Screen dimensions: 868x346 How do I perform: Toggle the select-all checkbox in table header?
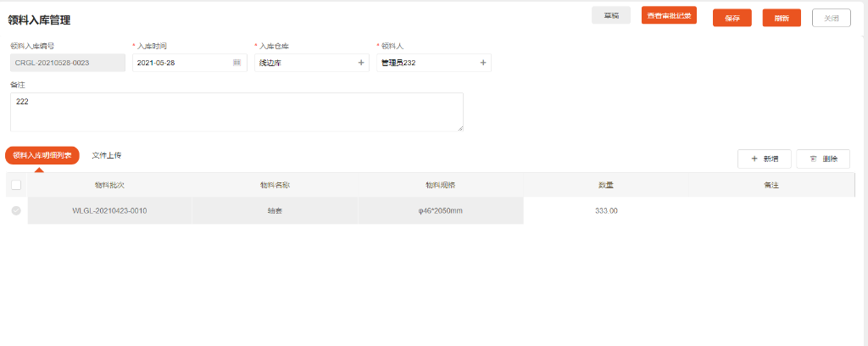tap(16, 185)
